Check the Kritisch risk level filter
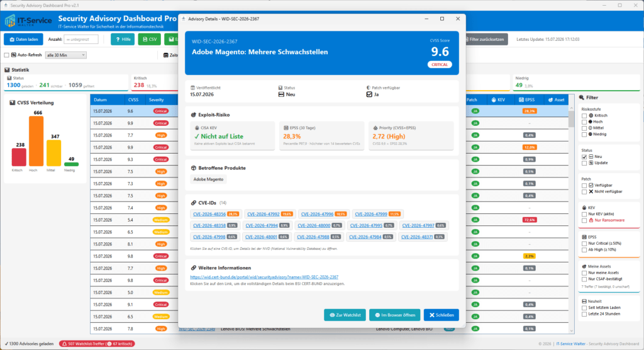Image resolution: width=644 pixels, height=350 pixels. click(x=584, y=116)
